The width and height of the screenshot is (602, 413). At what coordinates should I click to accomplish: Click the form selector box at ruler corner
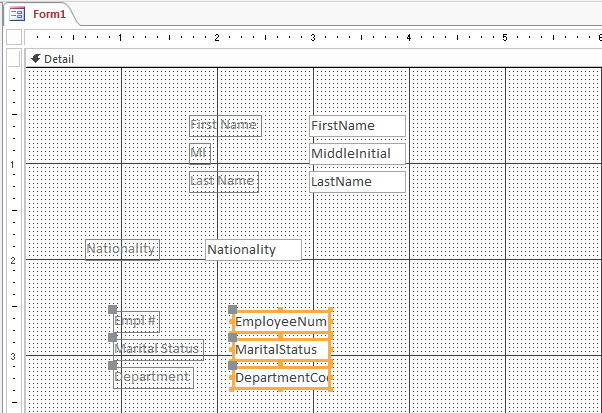[x=14, y=37]
